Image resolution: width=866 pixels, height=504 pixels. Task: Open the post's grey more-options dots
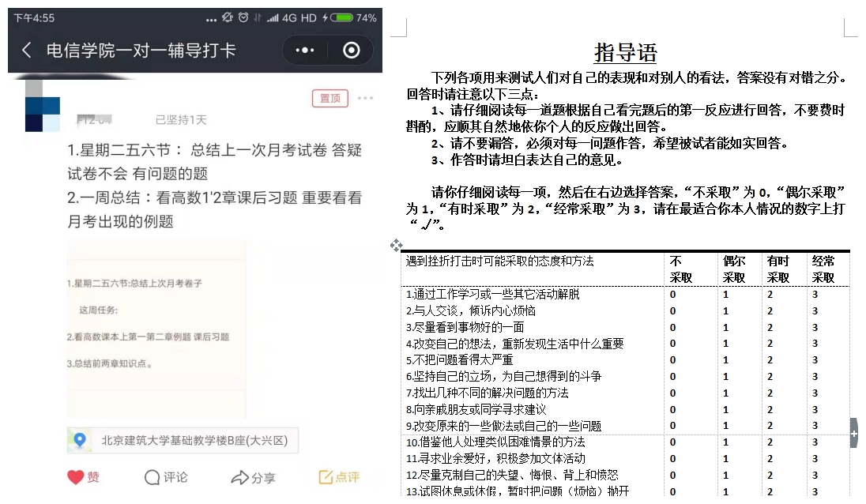click(x=365, y=98)
